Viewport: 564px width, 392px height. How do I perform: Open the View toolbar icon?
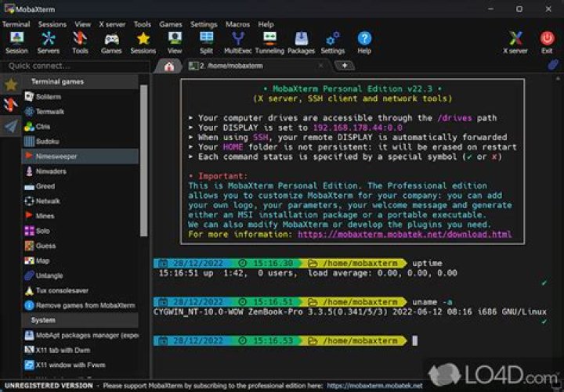tap(175, 43)
